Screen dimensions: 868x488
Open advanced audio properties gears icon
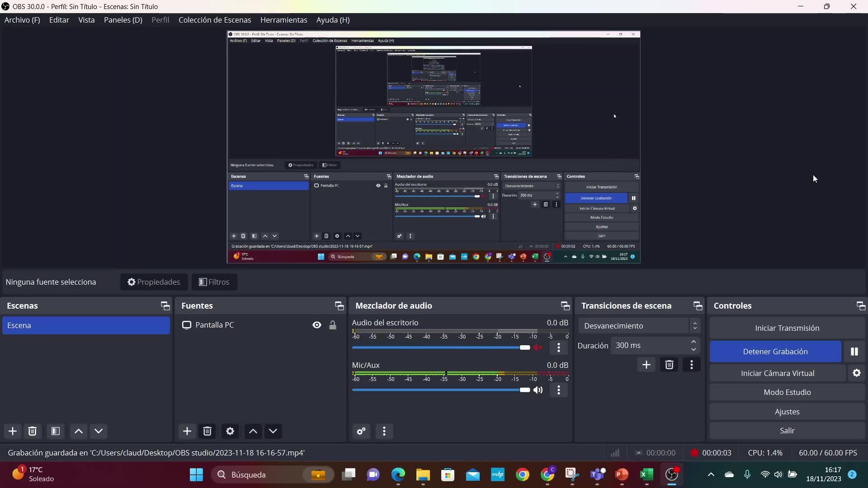[x=361, y=431]
